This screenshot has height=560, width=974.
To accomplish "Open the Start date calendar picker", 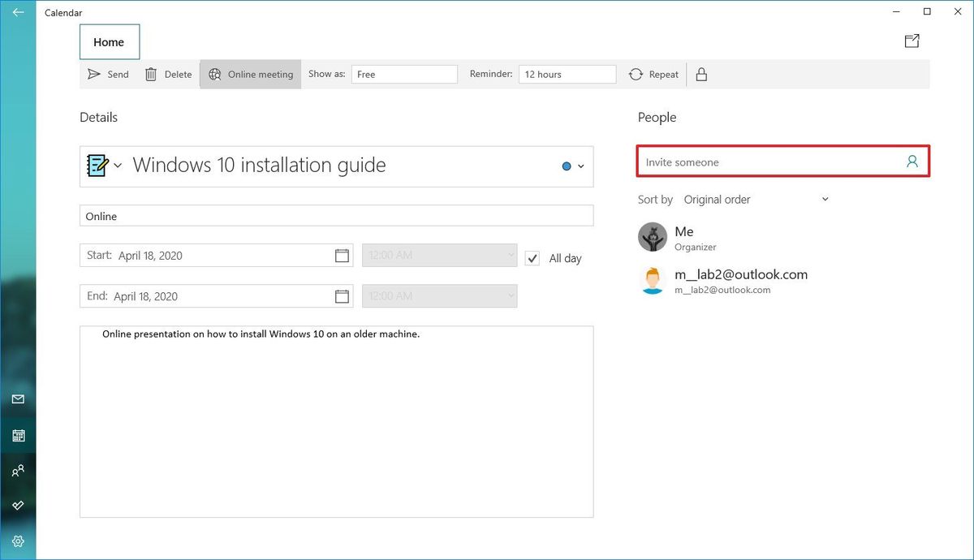I will [x=342, y=256].
